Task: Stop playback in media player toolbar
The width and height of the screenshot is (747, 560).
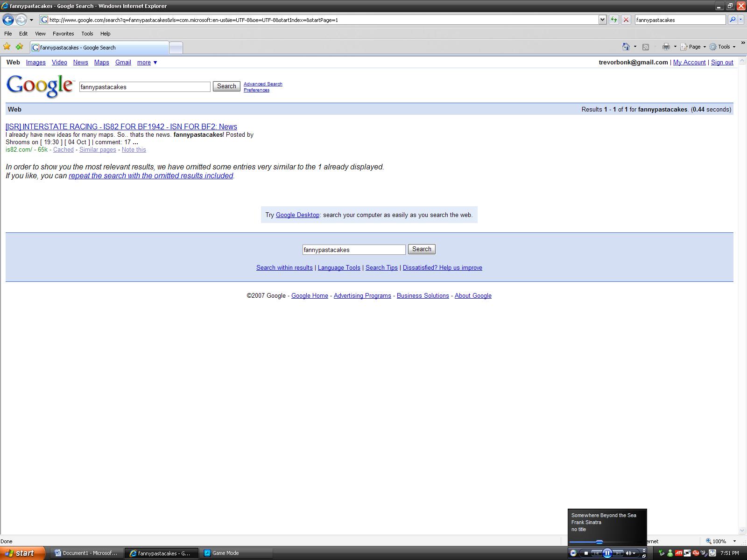Action: [x=586, y=553]
